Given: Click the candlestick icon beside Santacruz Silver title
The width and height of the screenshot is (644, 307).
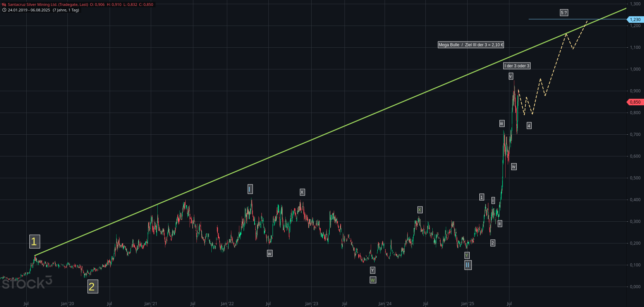Looking at the screenshot, I should [x=4, y=4].
